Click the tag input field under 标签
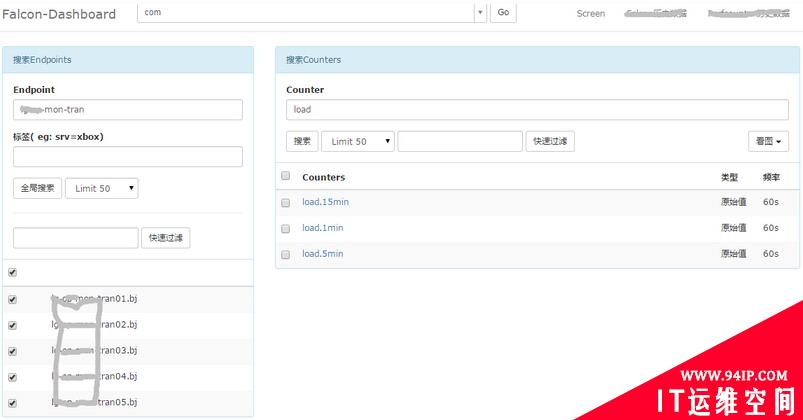 pyautogui.click(x=128, y=157)
